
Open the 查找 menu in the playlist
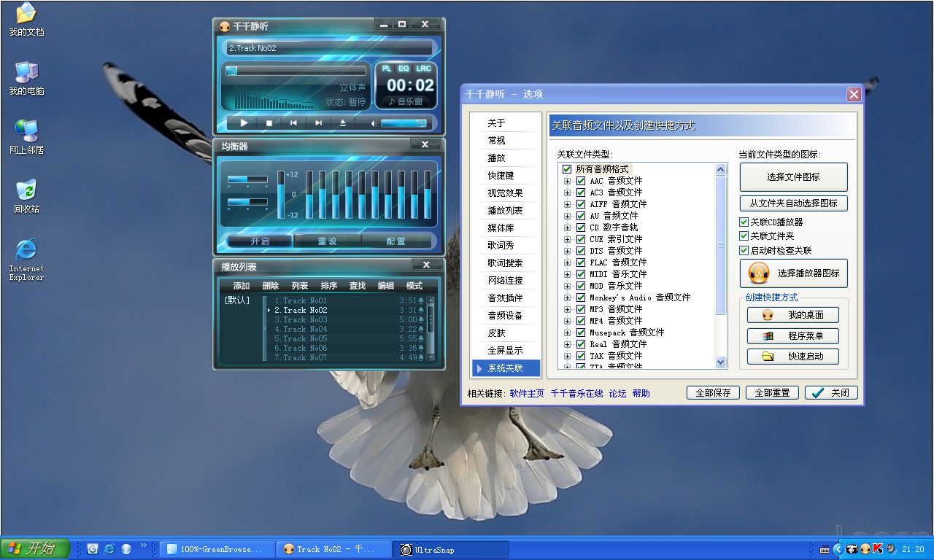point(357,286)
